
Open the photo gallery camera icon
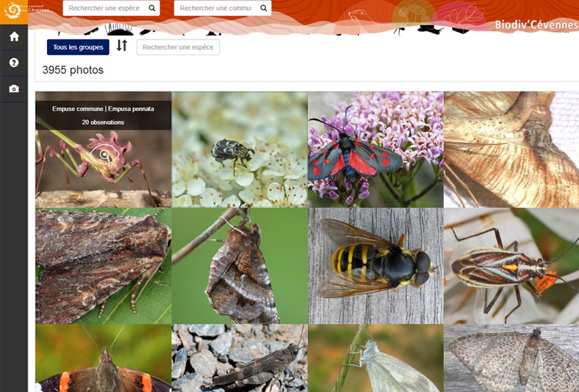point(14,89)
